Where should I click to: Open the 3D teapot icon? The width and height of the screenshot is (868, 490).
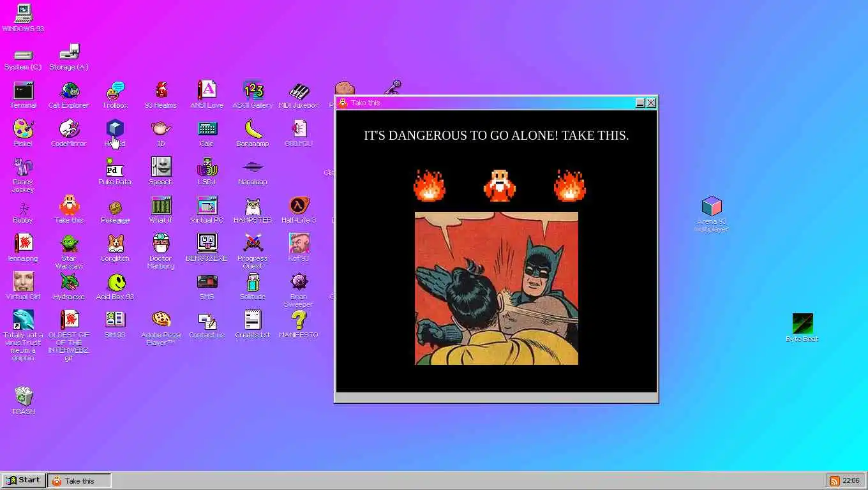(161, 133)
